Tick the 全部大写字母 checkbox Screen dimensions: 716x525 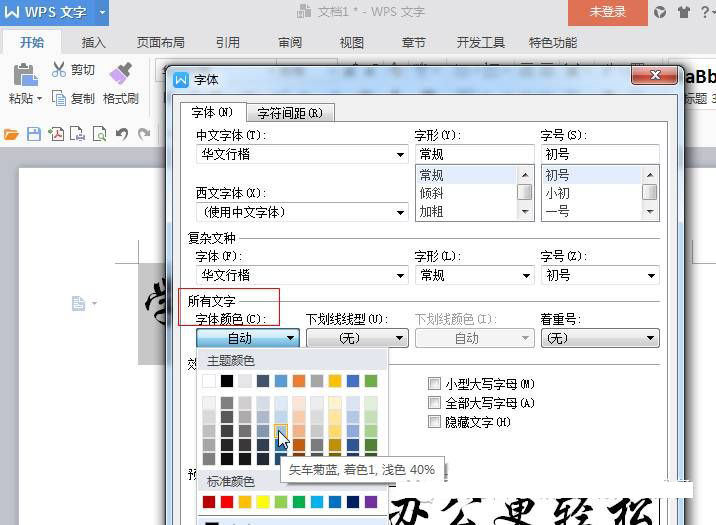434,403
